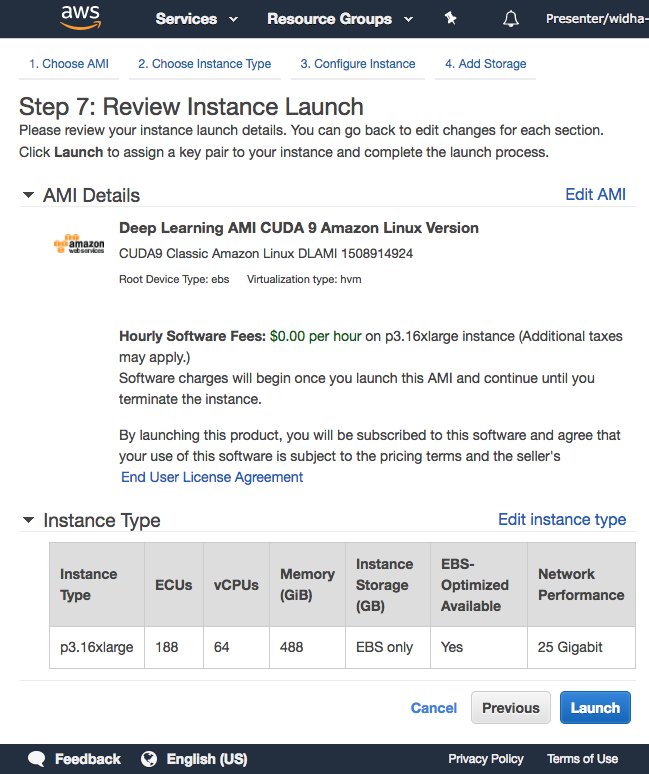649x774 pixels.
Task: Open the AWS logo home link
Action: pyautogui.click(x=81, y=18)
